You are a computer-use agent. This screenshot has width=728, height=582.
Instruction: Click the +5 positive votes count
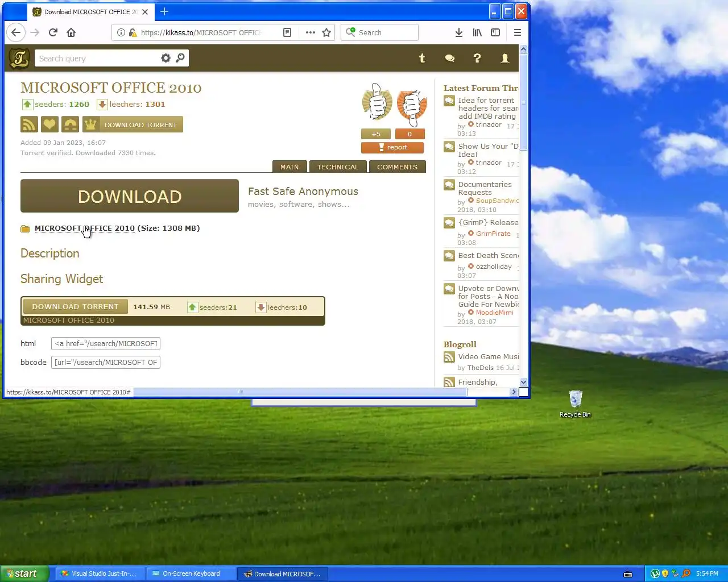376,134
